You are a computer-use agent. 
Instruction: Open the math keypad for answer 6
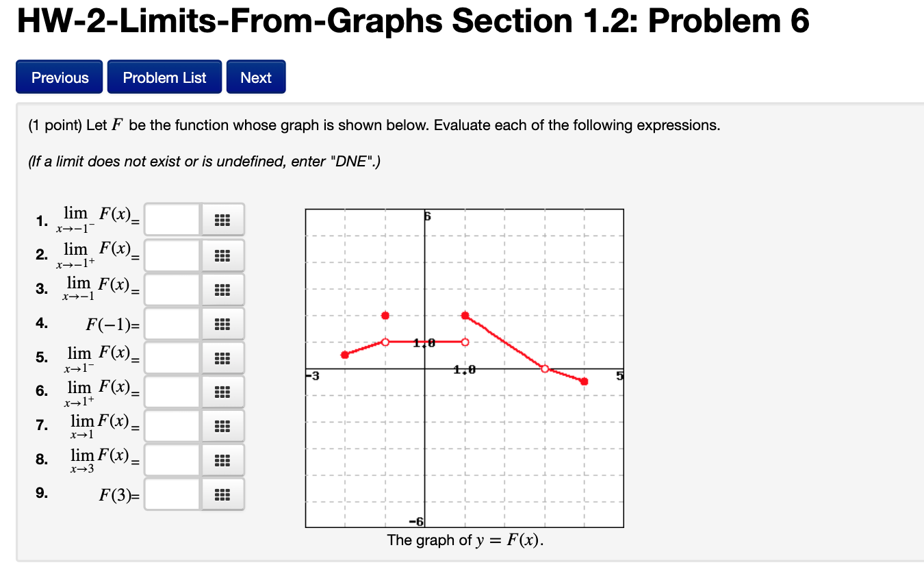pyautogui.click(x=222, y=391)
